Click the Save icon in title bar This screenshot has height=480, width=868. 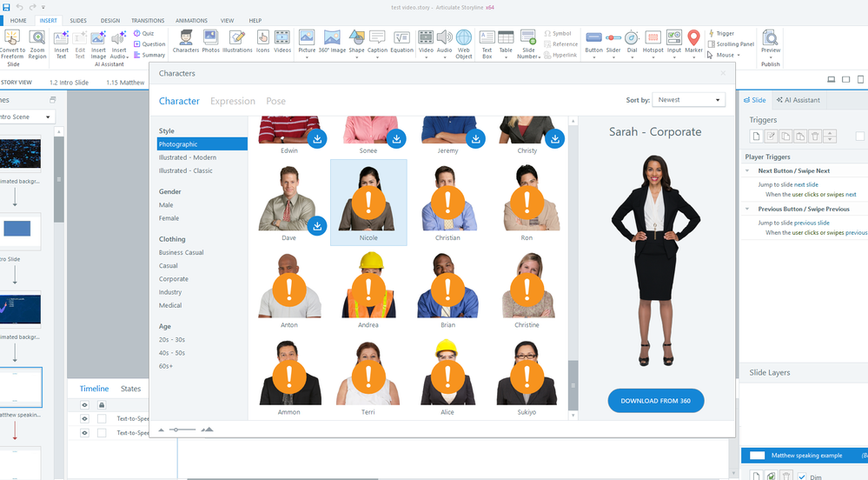(x=6, y=7)
